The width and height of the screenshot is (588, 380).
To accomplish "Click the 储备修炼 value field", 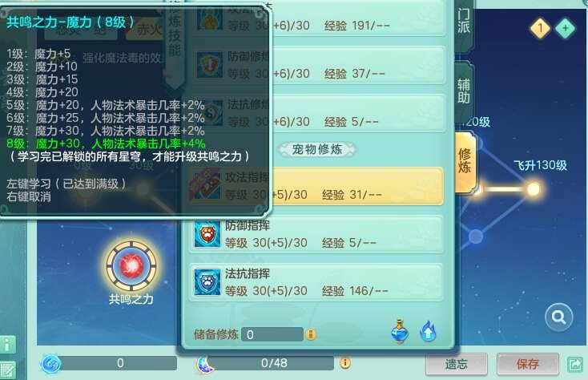I will pos(272,334).
